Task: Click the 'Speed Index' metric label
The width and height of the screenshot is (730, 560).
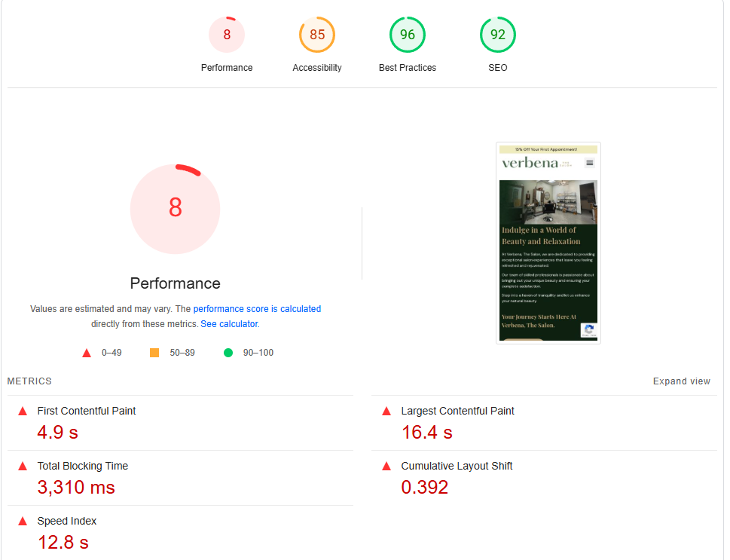Action: pyautogui.click(x=67, y=521)
